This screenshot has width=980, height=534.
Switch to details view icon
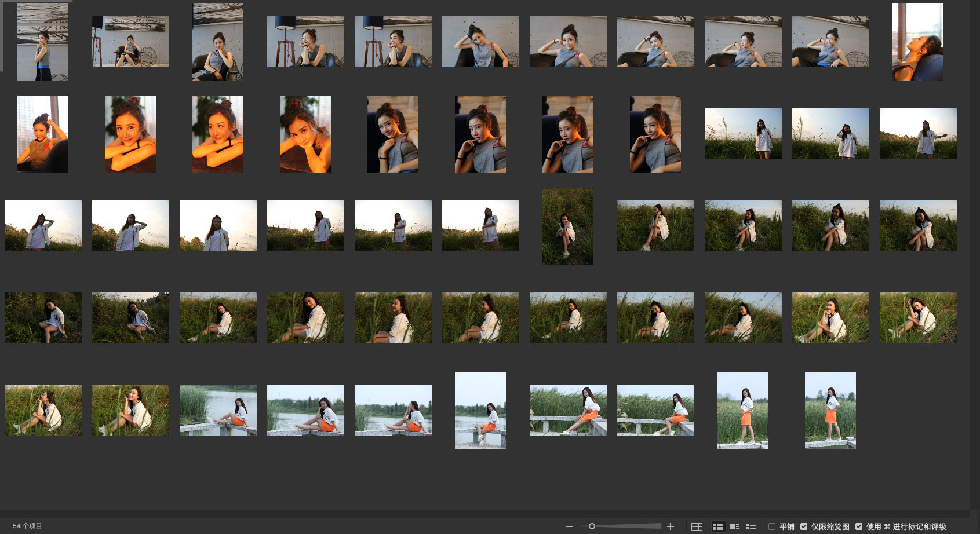click(734, 526)
